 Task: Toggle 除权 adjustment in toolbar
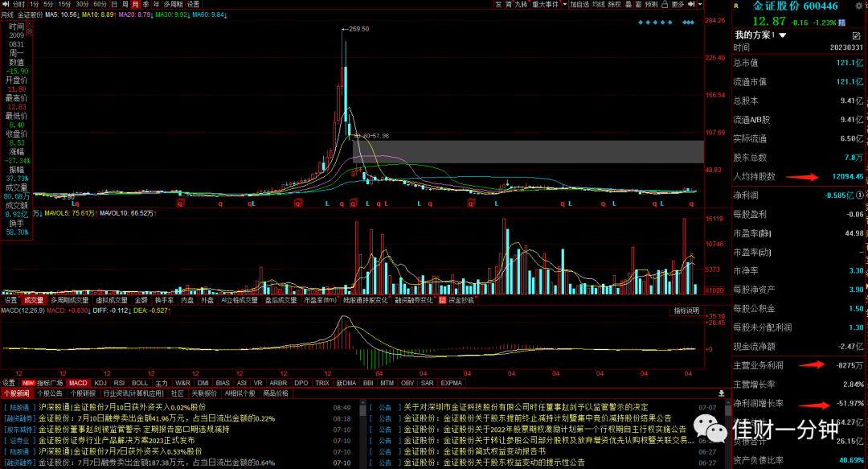(615, 5)
